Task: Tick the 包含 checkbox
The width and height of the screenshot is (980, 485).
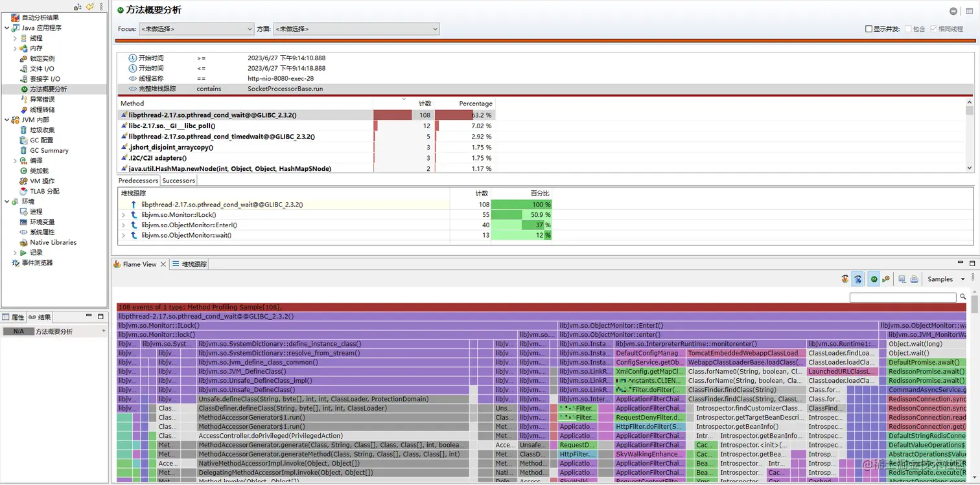Action: click(908, 29)
